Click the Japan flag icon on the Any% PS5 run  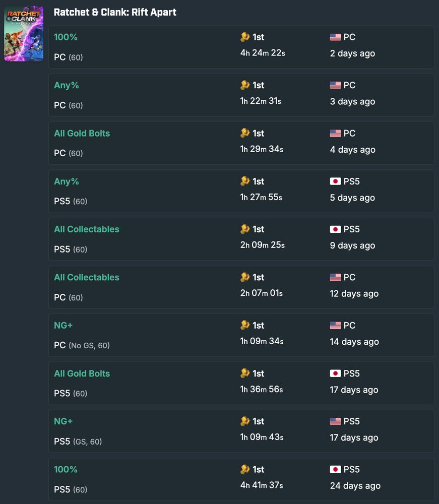335,181
